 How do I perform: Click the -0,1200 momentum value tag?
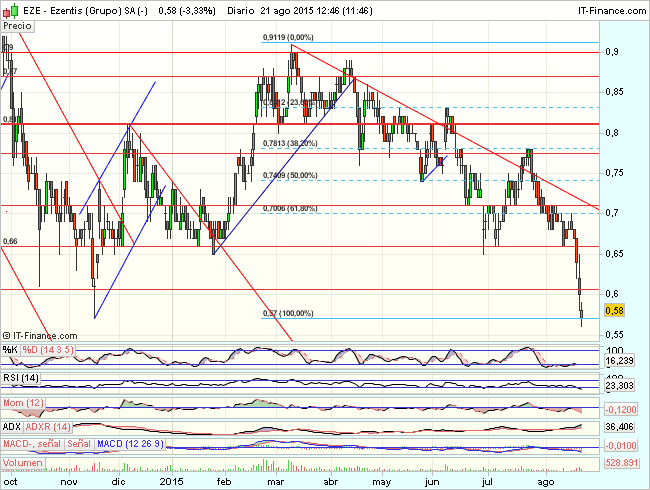coord(621,410)
